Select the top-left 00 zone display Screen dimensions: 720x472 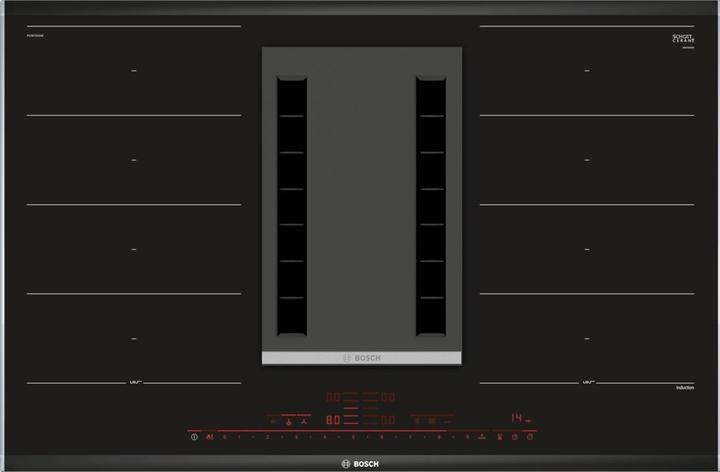333,396
